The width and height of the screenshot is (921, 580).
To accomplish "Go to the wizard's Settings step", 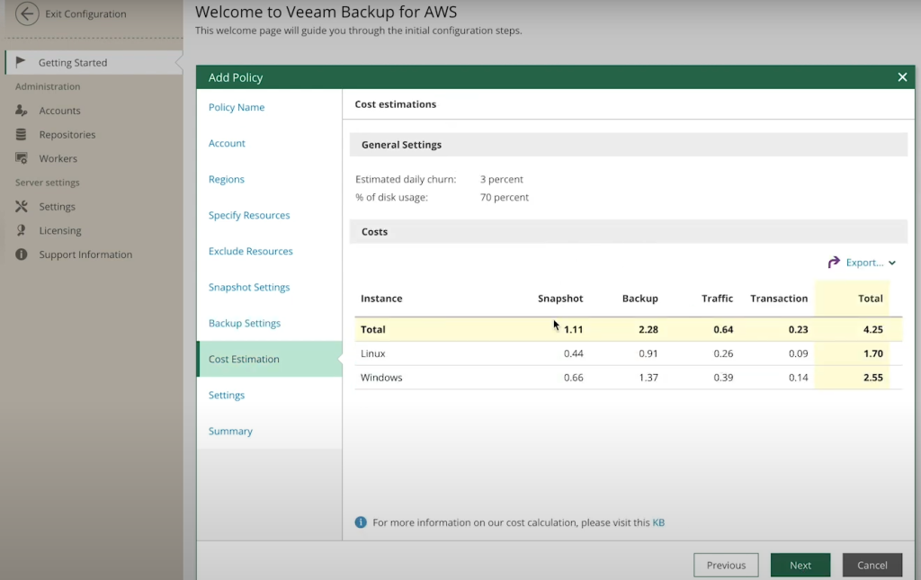I will 226,395.
